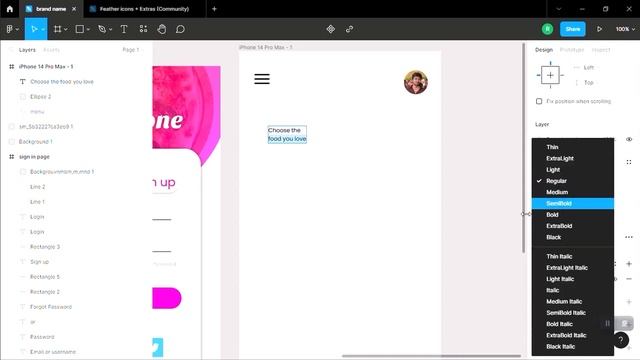Screen dimensions: 640x360
Task: Click the hamburger menu on canvas
Action: tap(262, 79)
